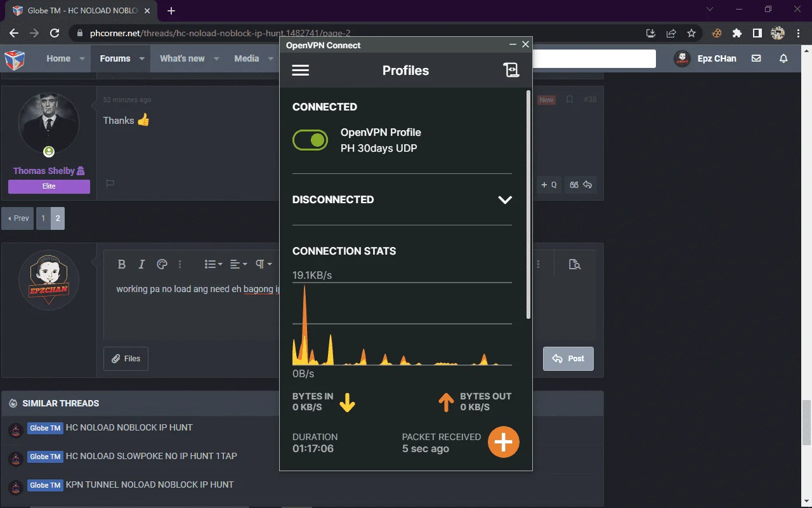Open Epz CHan account menu
This screenshot has height=508, width=812.
pos(705,58)
